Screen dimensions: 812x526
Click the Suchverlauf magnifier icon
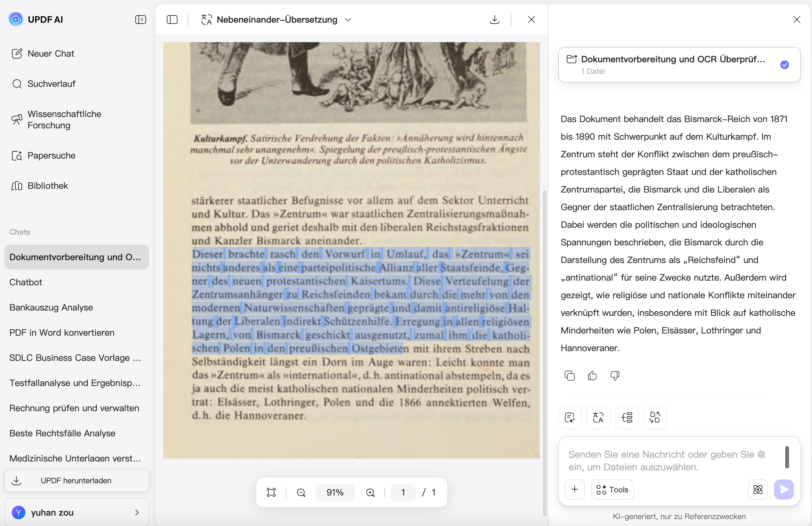tap(17, 84)
